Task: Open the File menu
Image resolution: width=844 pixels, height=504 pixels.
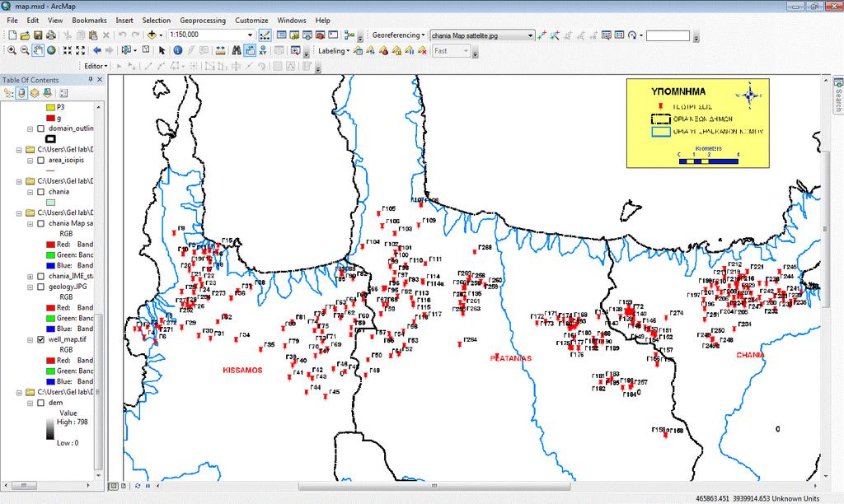Action: [12, 21]
